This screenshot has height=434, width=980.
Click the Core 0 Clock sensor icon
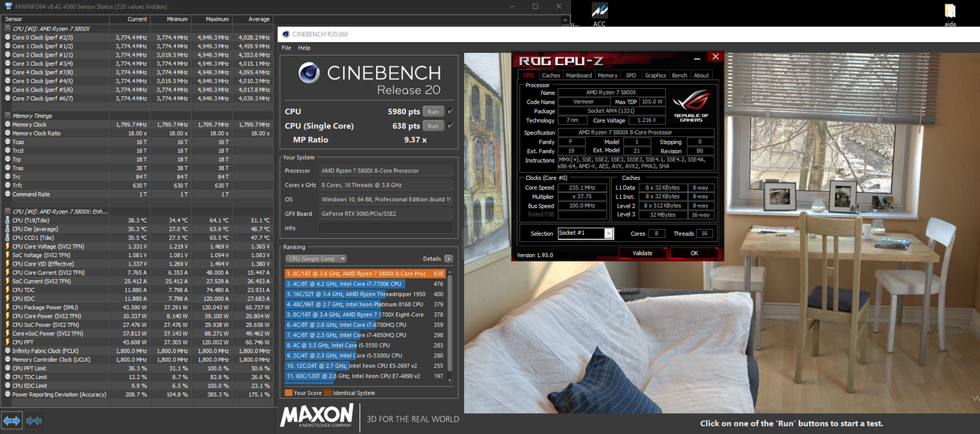pyautogui.click(x=8, y=38)
